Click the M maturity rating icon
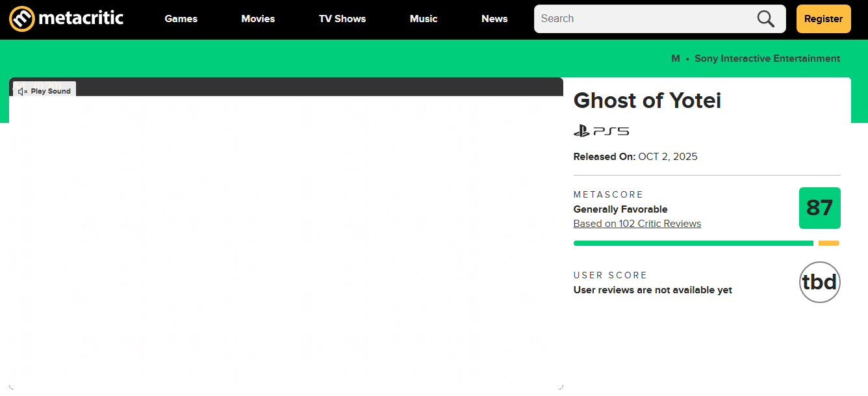The height and width of the screenshot is (396, 868). (x=675, y=58)
